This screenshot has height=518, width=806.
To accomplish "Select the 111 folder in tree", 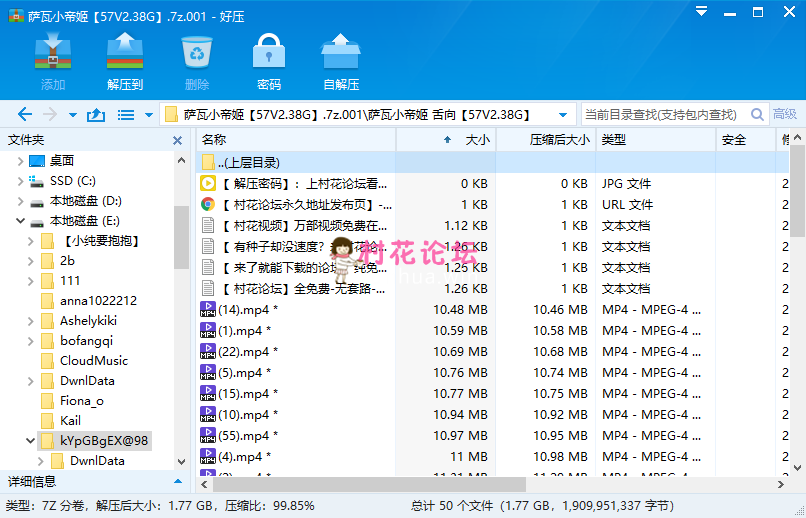I will 70,281.
